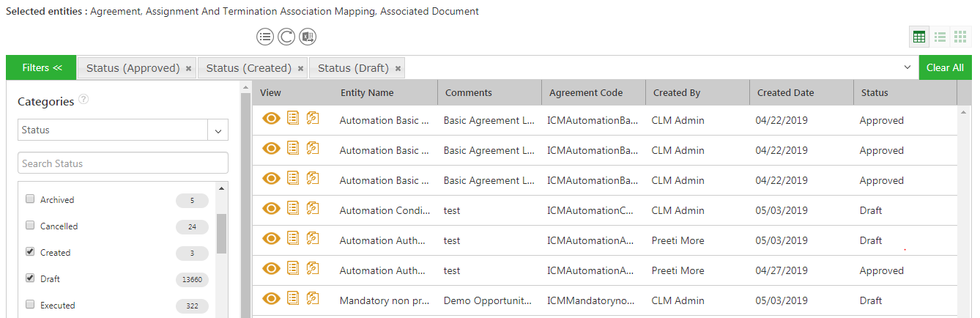The height and width of the screenshot is (318, 980).
Task: Click the eye icon in the first row
Action: [x=271, y=119]
